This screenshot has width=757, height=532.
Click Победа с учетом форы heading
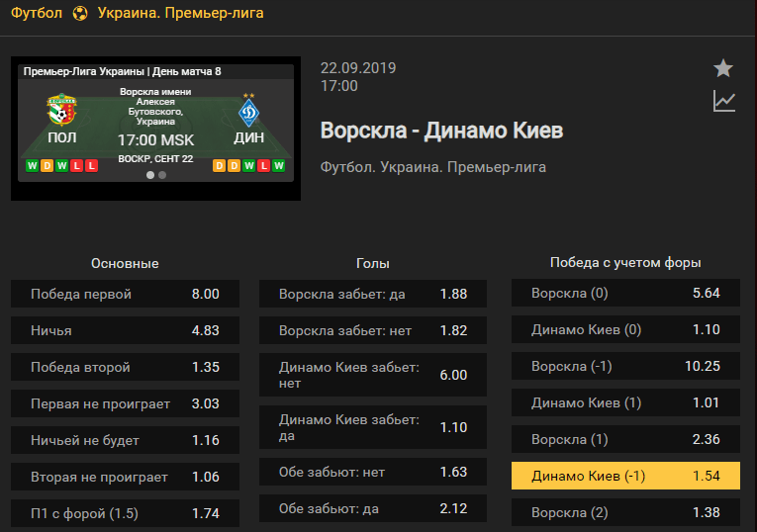(625, 262)
